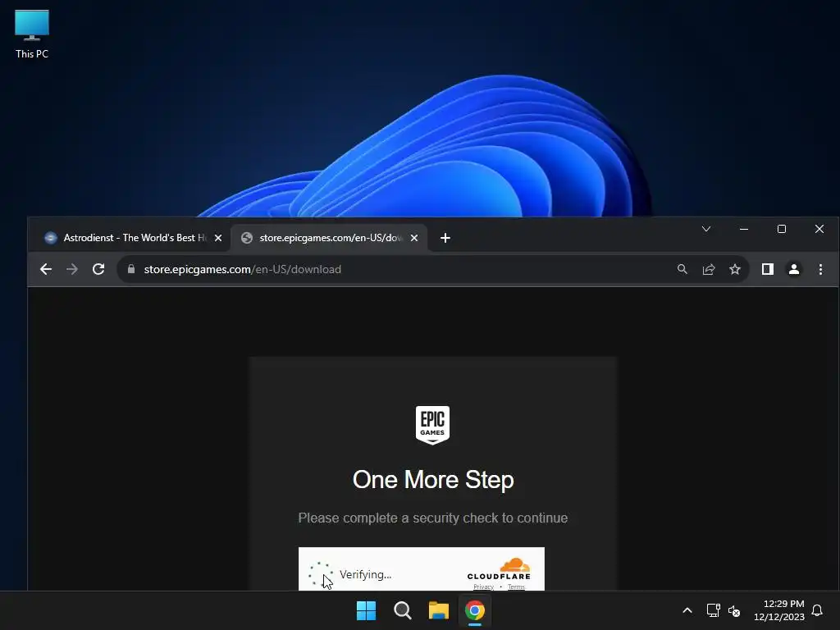The width and height of the screenshot is (840, 630).
Task: View site information lock icon
Action: click(x=131, y=269)
